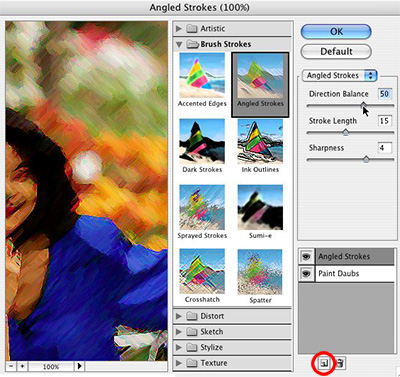This screenshot has height=377, width=400.
Task: Click the filter preview image
Action: pos(86,191)
